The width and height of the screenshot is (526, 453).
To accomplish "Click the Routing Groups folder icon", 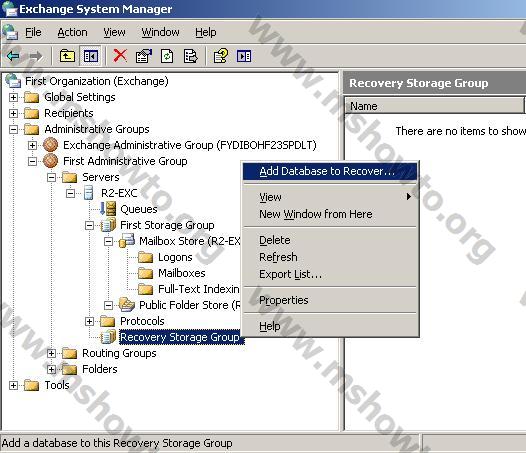I will 70,353.
